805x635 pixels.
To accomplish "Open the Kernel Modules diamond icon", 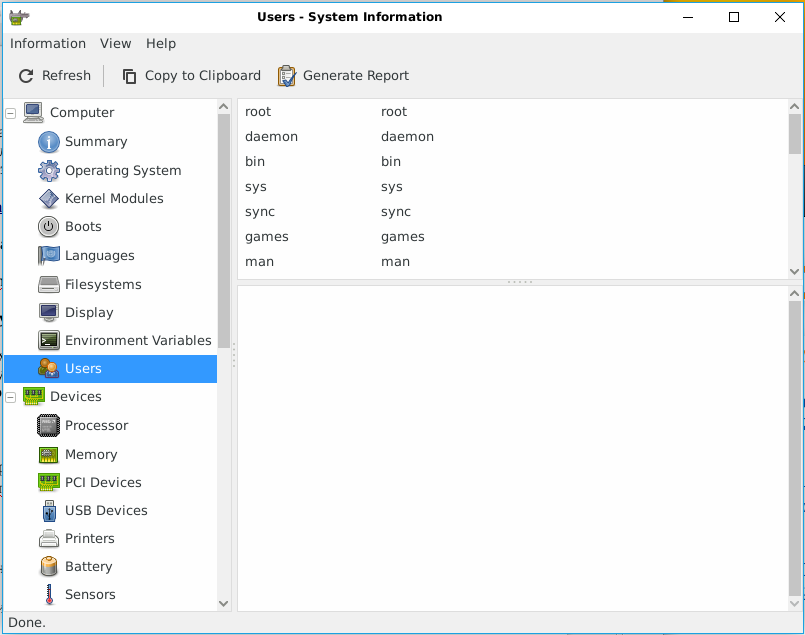I will coord(49,199).
